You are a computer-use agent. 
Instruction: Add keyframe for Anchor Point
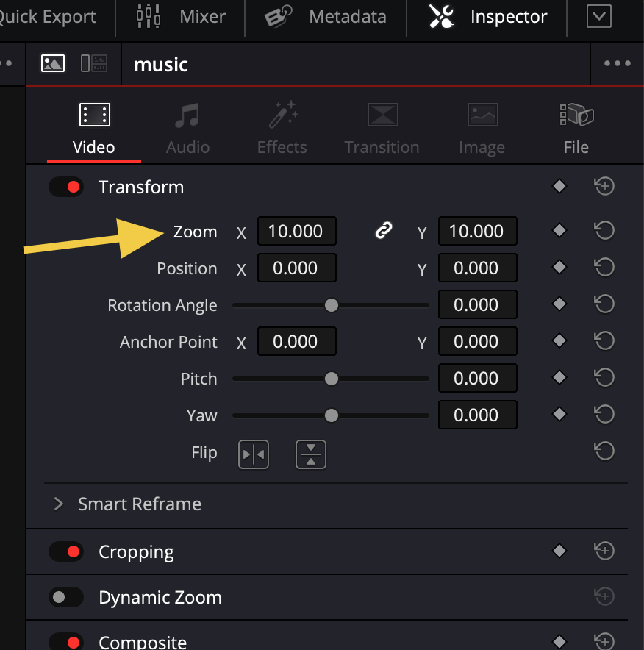pyautogui.click(x=559, y=340)
